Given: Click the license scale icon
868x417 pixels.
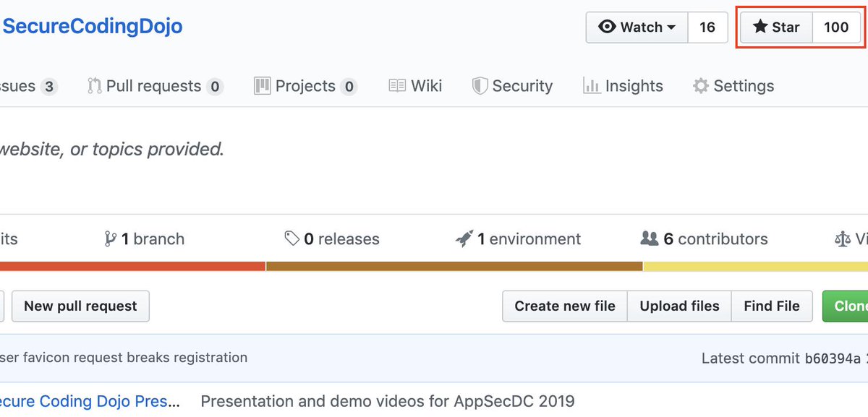Looking at the screenshot, I should point(843,239).
